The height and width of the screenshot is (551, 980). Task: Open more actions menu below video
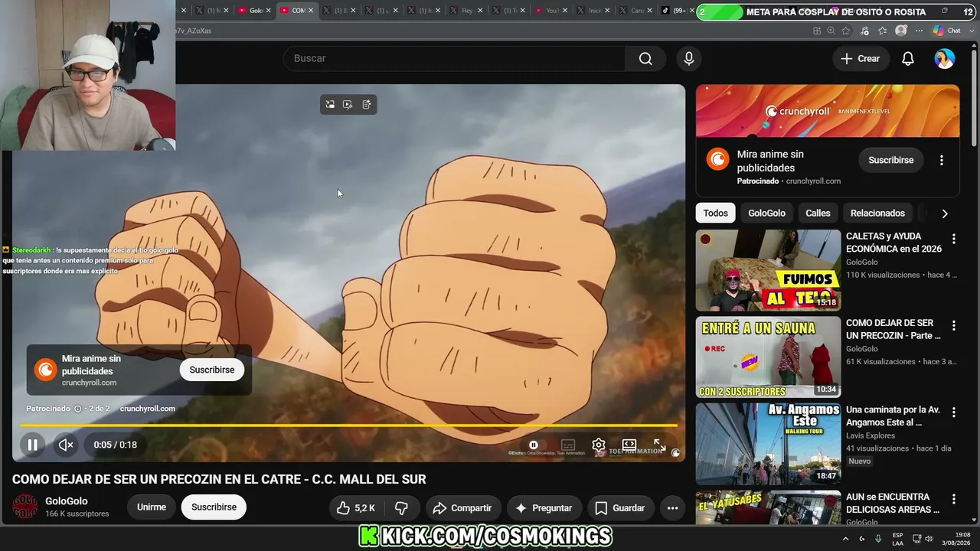tap(673, 508)
